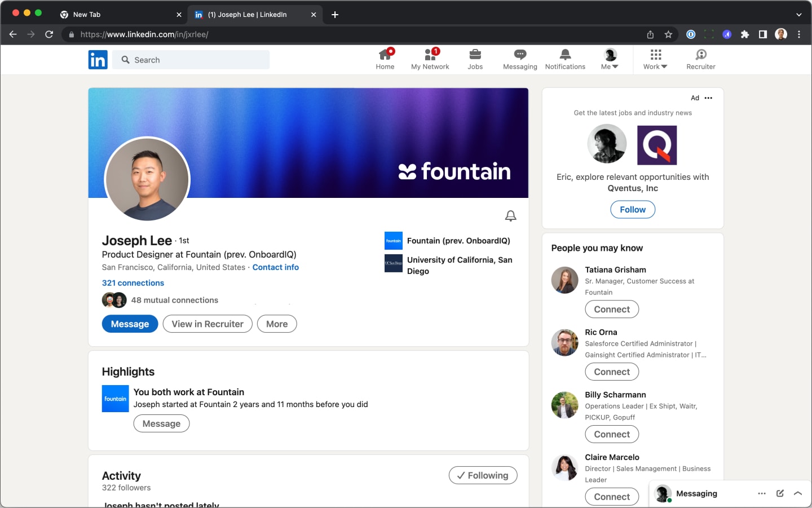Connect with Tatiana Grisham
The width and height of the screenshot is (812, 508).
tap(612, 310)
